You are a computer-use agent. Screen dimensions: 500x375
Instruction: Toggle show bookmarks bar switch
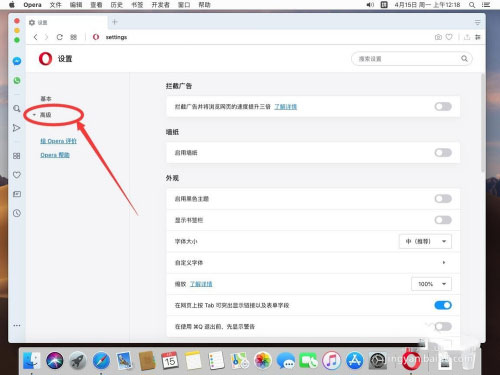443,220
